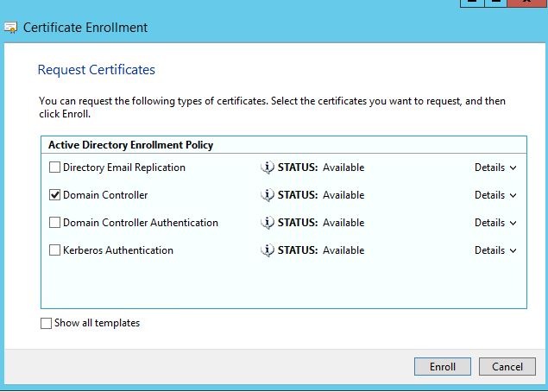Click status info icon for Kerberos Authentication

(268, 250)
